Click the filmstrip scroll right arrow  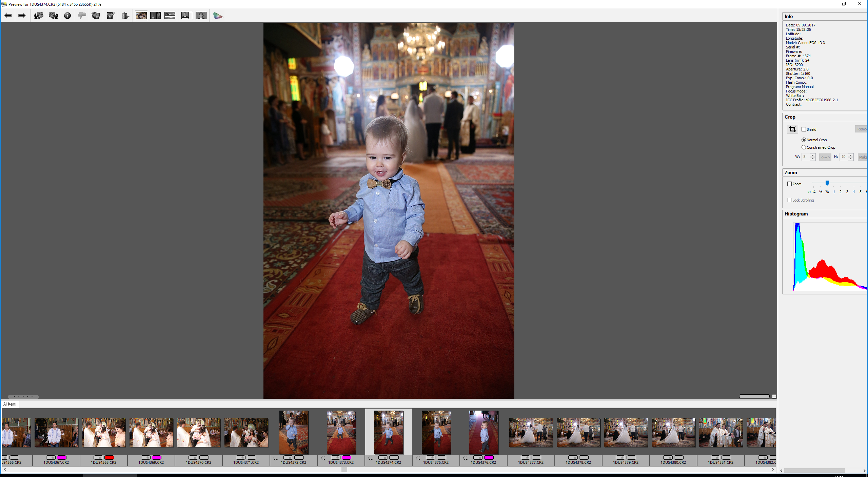tap(773, 469)
